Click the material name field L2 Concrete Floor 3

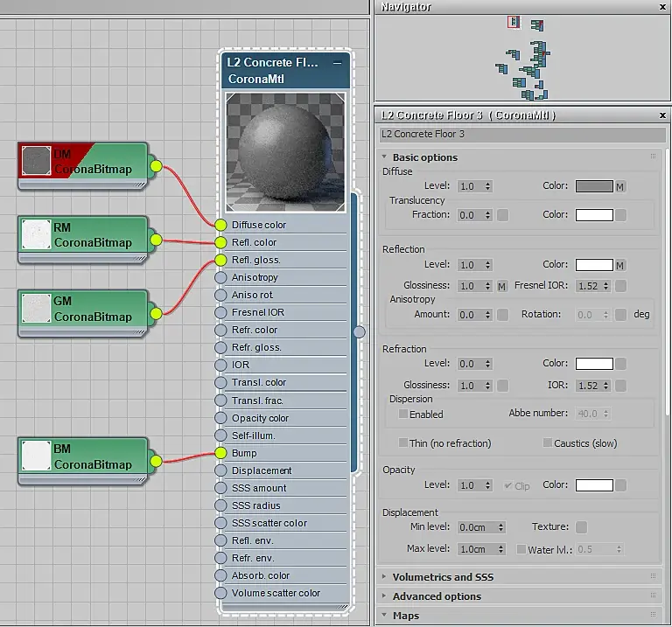[x=522, y=135]
